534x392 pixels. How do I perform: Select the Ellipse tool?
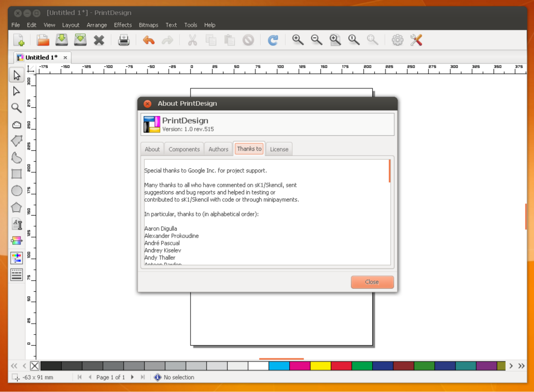click(x=16, y=191)
